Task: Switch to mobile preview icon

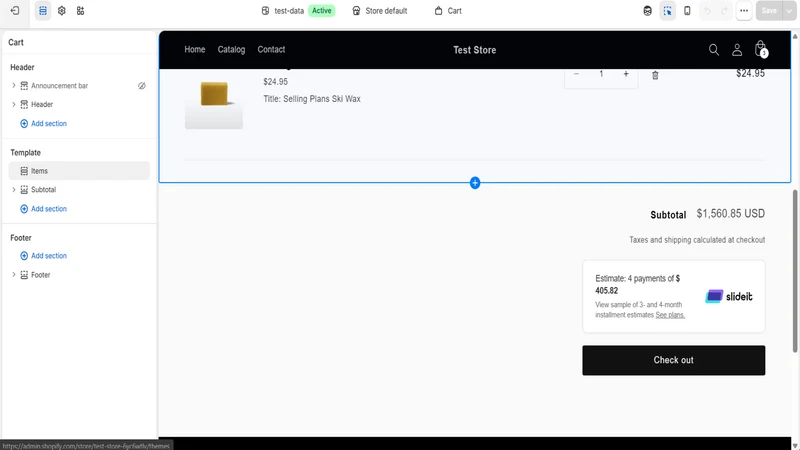Action: pos(687,11)
